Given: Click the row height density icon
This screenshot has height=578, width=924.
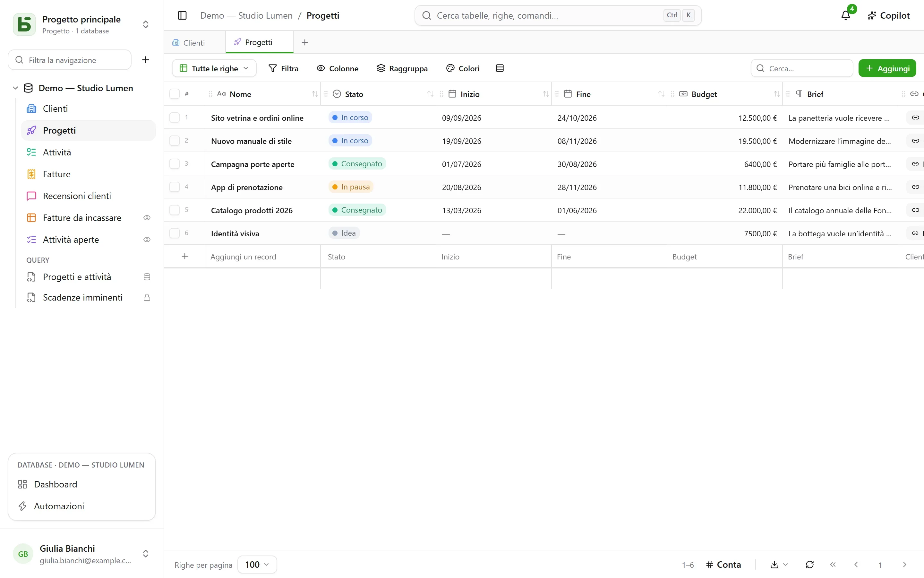Looking at the screenshot, I should click(500, 68).
